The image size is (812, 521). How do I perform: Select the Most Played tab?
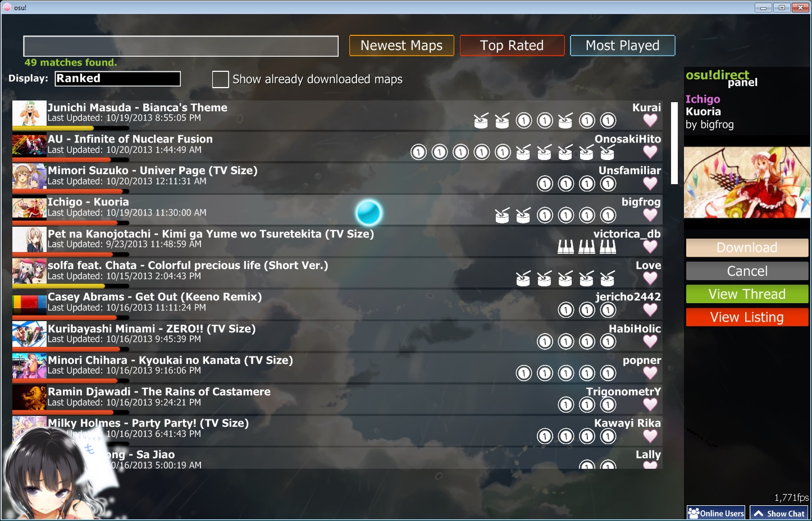623,45
